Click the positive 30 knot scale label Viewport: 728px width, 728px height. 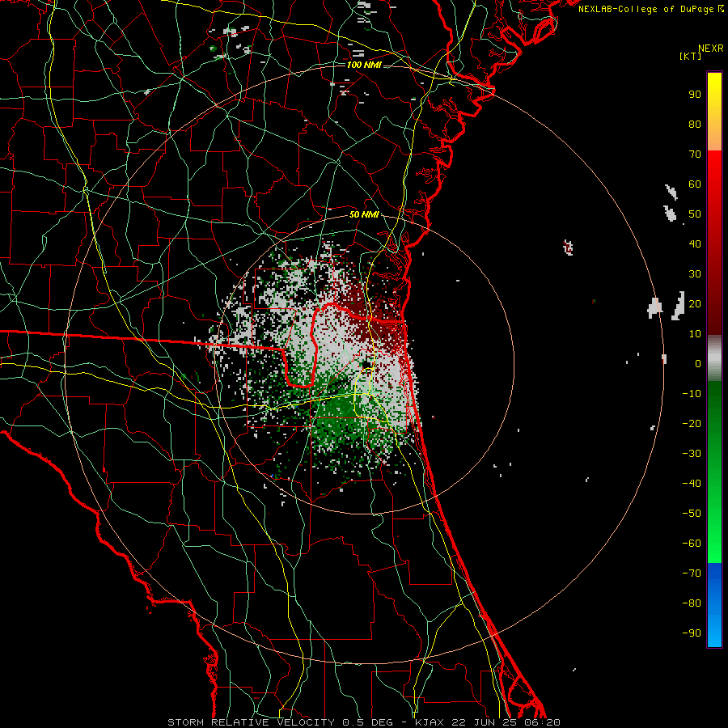coord(695,274)
